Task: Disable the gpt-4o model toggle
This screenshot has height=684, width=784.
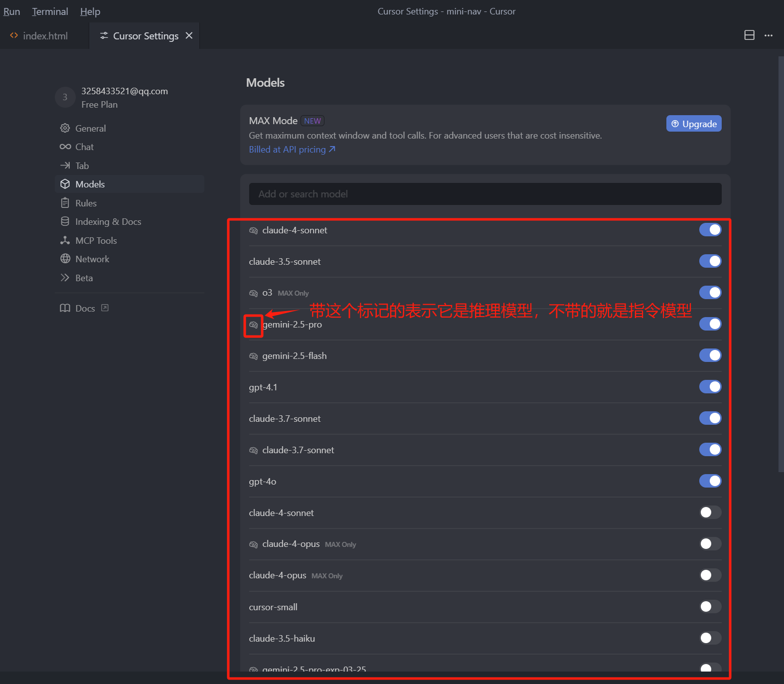Action: (710, 481)
